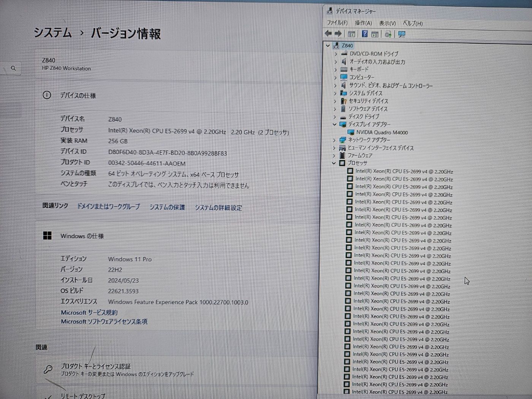Open the ファイル(F) menu
532x399 pixels.
(337, 23)
